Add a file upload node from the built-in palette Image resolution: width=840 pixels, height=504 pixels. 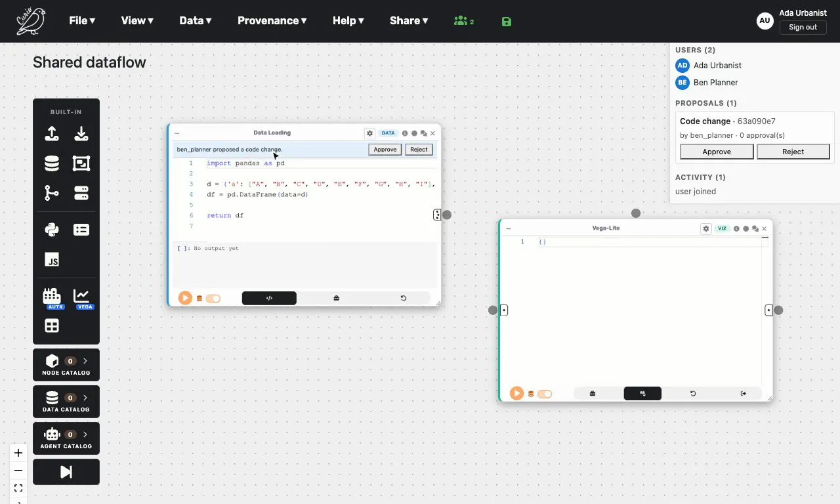(x=52, y=134)
